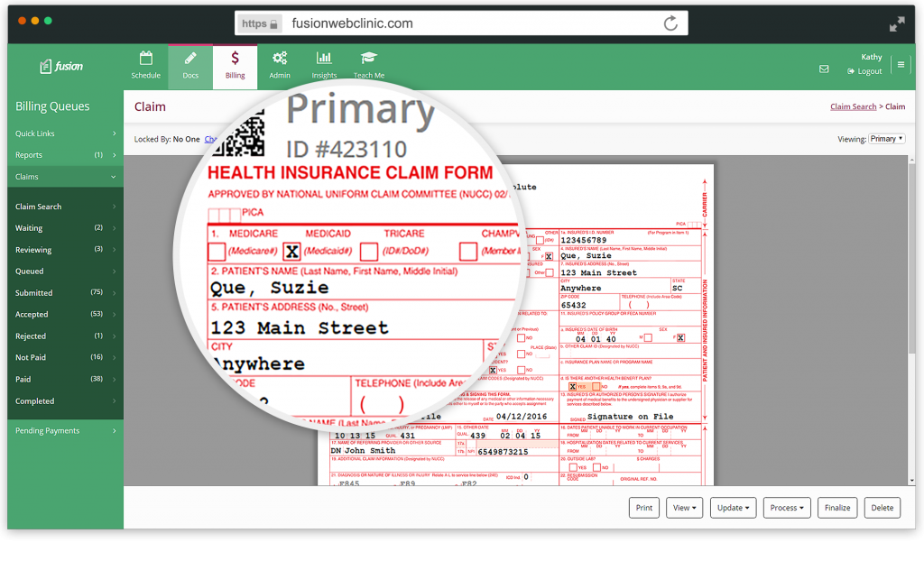Open the messages envelope icon
924x561 pixels.
824,69
